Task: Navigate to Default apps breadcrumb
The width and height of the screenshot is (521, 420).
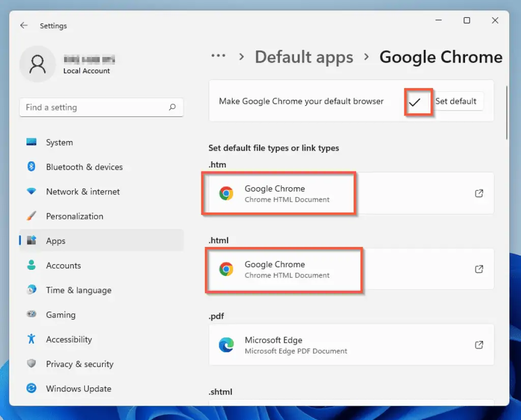Action: pos(304,57)
